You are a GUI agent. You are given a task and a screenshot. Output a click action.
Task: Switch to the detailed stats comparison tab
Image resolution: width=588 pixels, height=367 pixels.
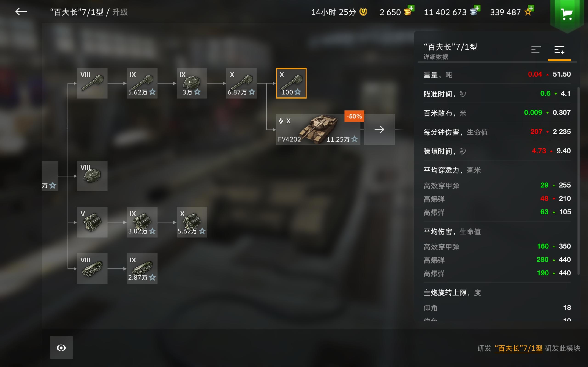click(559, 50)
